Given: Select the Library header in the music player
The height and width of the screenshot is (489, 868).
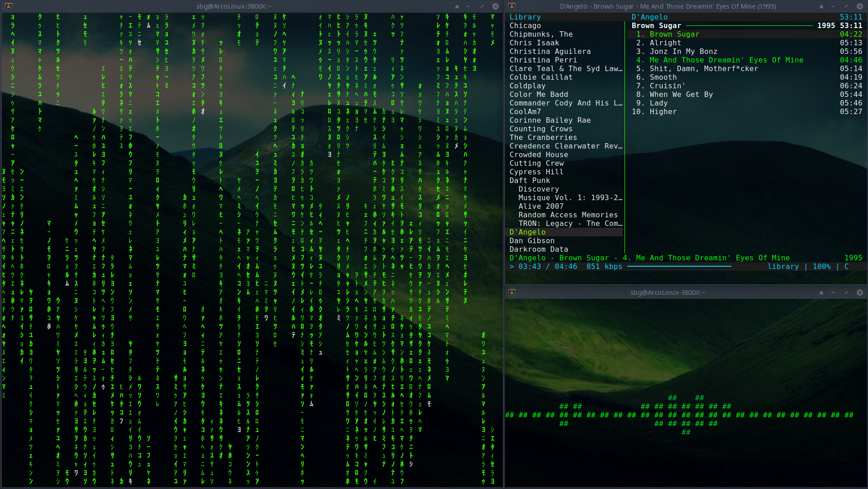Looking at the screenshot, I should [x=525, y=17].
